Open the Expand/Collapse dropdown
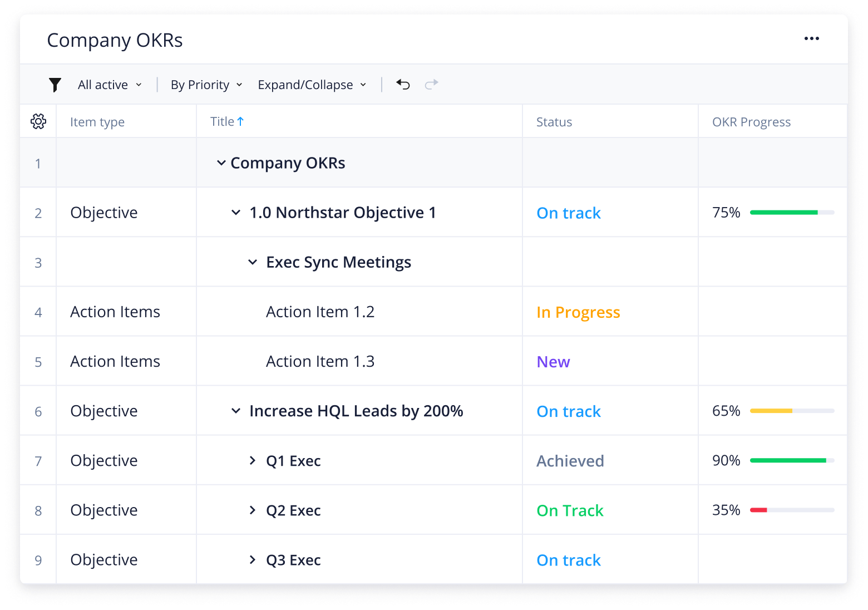The width and height of the screenshot is (868, 610). pyautogui.click(x=312, y=85)
